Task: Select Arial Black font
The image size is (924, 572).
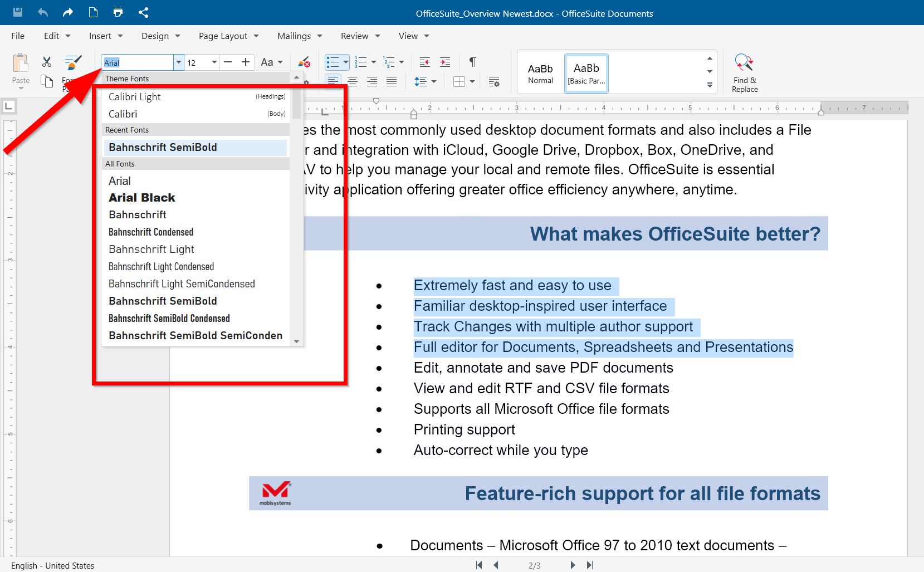Action: point(197,198)
